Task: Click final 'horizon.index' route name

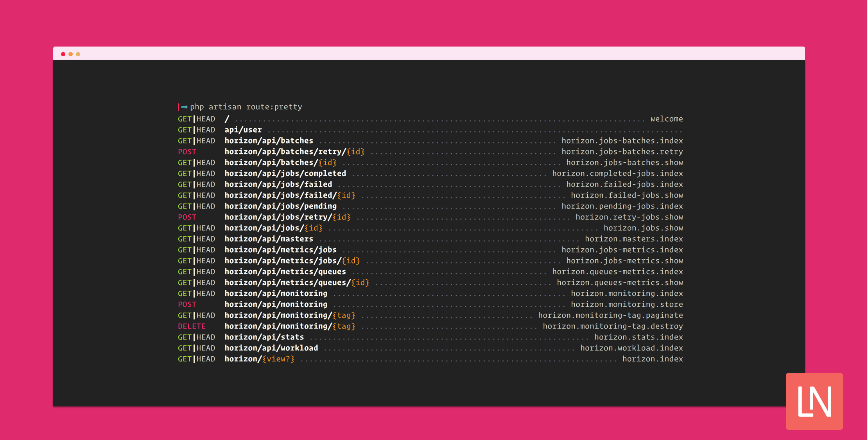Action: (x=653, y=359)
